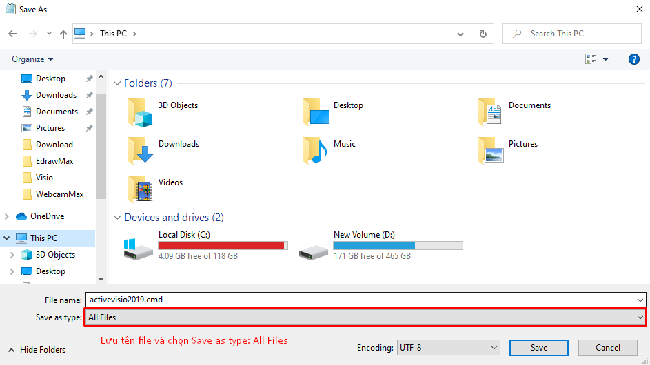Click the Downloads pin icon
Viewport: 650px width, 365px height.
89,95
